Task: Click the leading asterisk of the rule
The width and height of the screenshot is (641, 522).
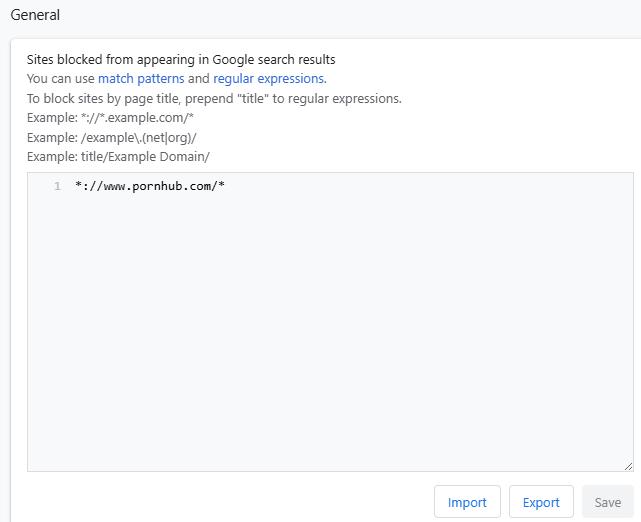Action: [x=78, y=186]
